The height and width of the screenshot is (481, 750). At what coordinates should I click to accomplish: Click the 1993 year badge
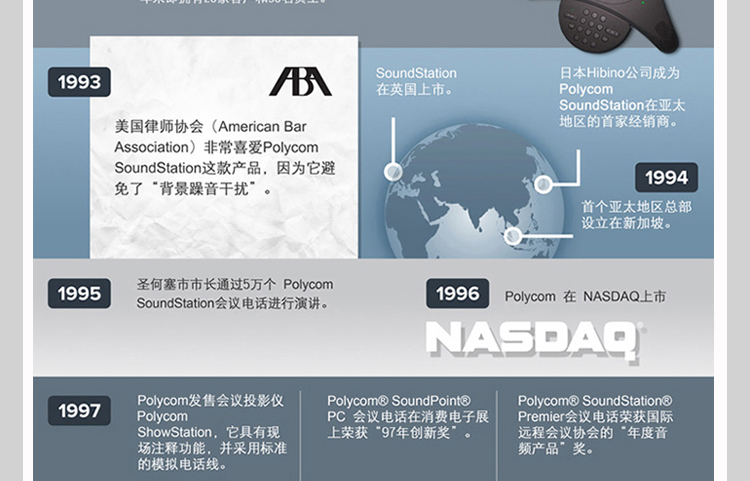point(79,82)
